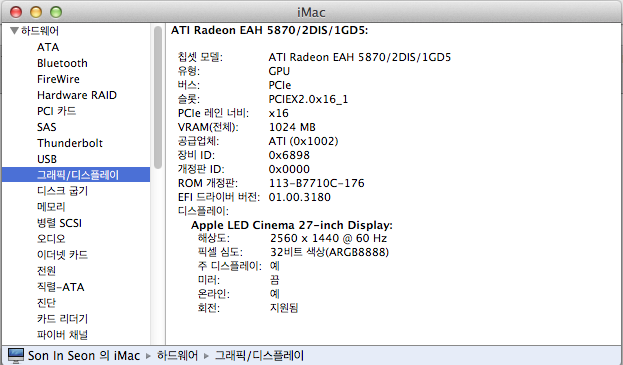Select ATA in the sidebar
The image size is (623, 365).
[48, 47]
